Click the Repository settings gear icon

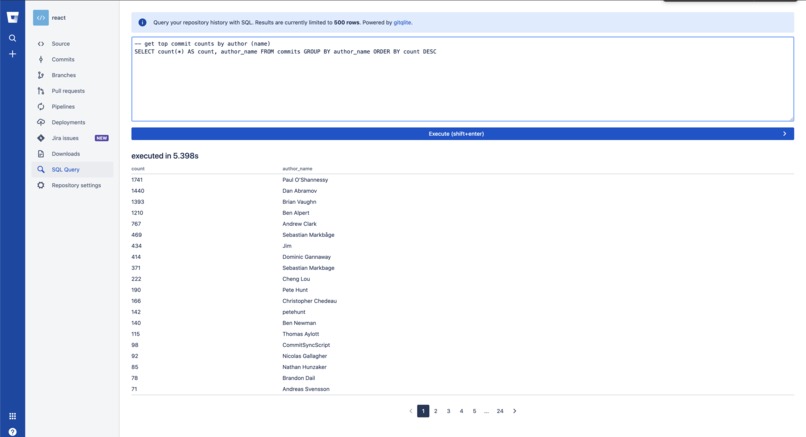pos(41,185)
